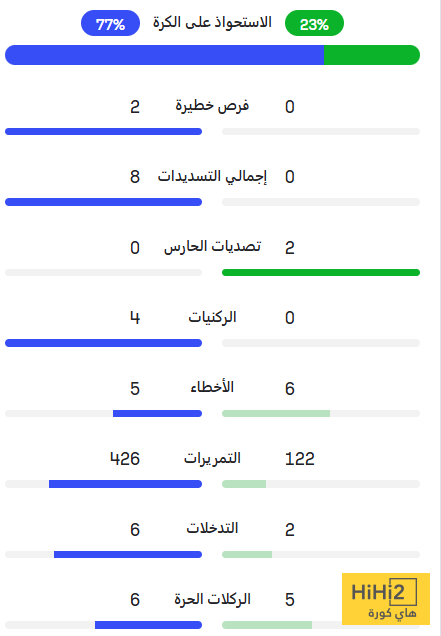441x636 pixels.
Task: Click the green bar under تصديات الحارس
Action: [x=321, y=273]
